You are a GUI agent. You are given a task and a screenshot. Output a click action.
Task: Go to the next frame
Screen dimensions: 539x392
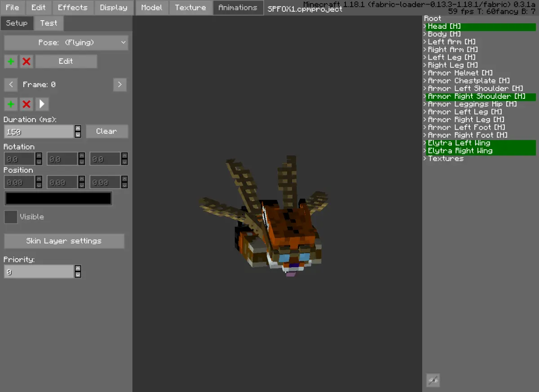pos(119,84)
